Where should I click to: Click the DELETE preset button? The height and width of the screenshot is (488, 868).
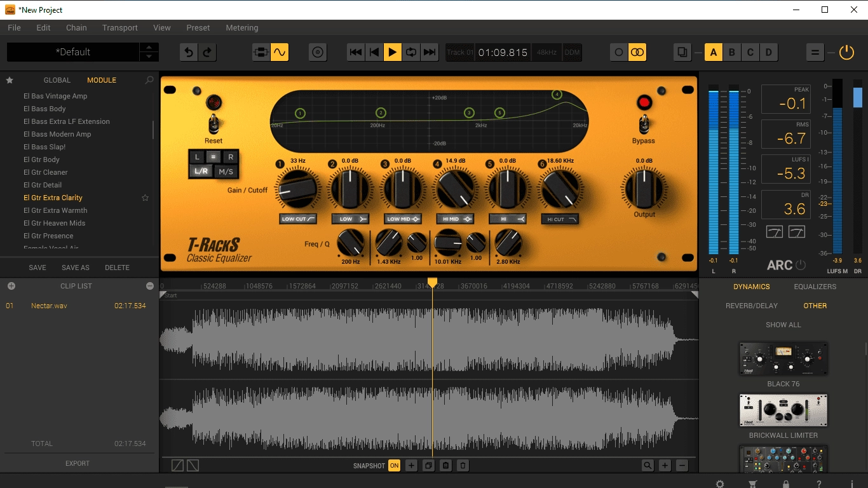tap(117, 268)
